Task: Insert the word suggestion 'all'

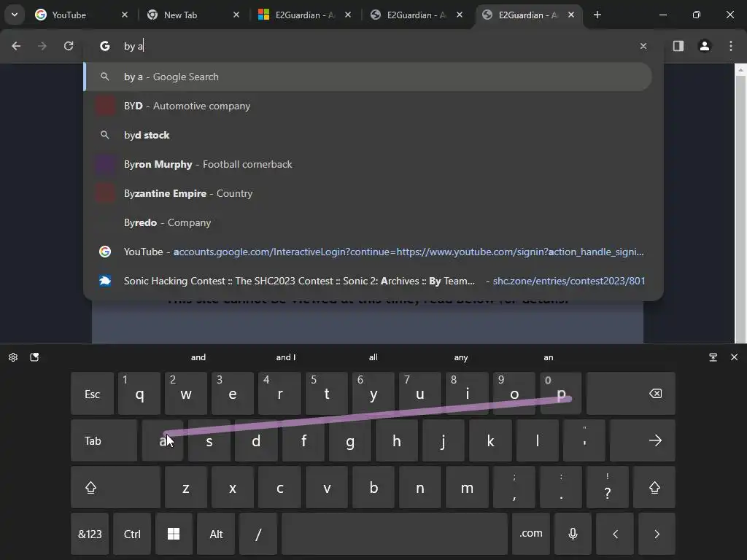Action: [x=373, y=357]
